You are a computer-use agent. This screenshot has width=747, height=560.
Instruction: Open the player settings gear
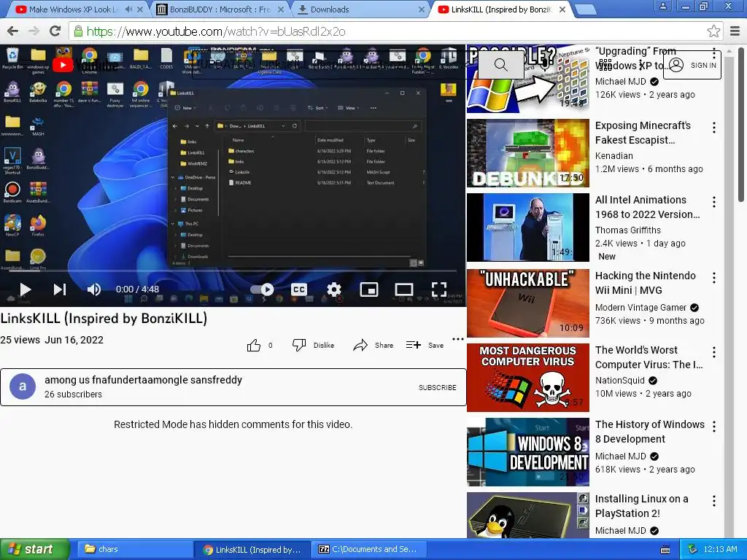[x=333, y=289]
